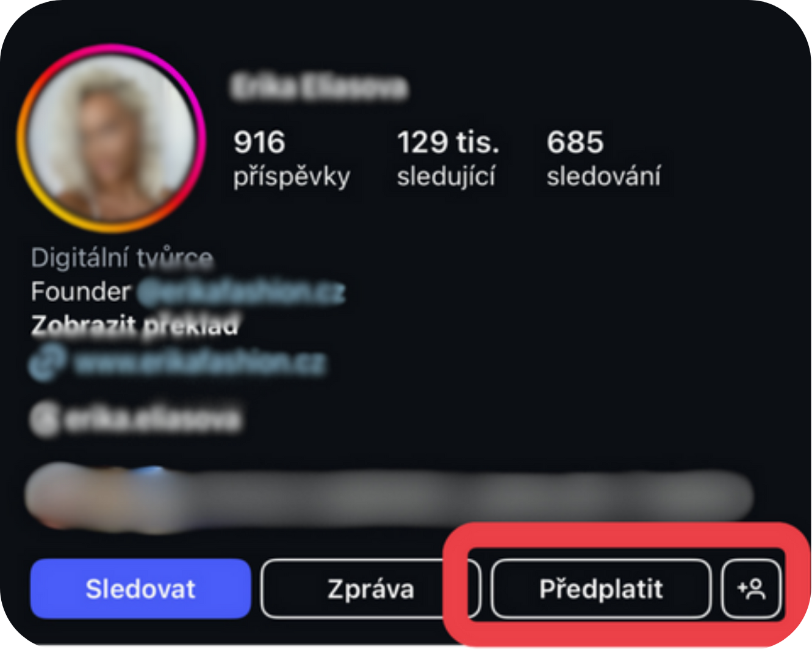
Task: Click the sledující label under 129 tis.
Action: (x=446, y=176)
